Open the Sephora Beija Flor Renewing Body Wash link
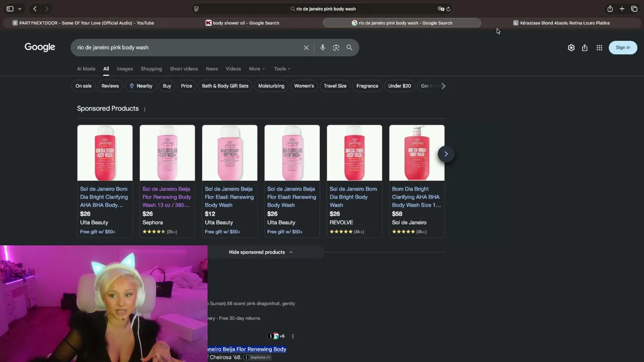Viewport: 644px width, 362px height. click(x=167, y=197)
